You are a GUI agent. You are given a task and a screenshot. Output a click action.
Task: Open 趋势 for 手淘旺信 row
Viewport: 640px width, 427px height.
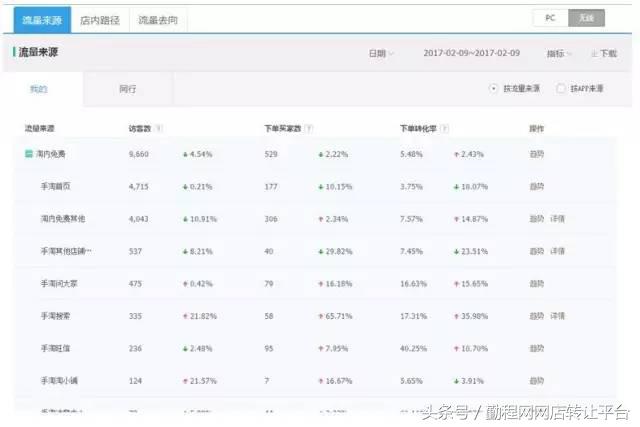click(x=537, y=348)
